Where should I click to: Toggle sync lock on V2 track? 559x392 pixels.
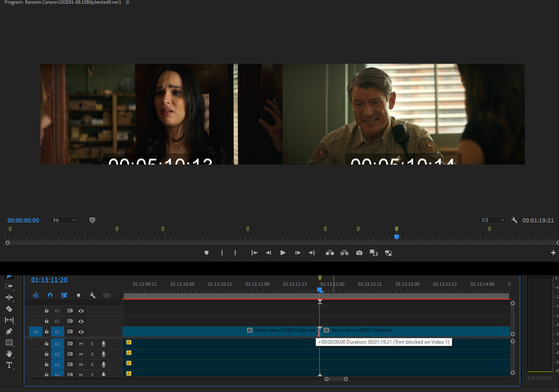point(70,321)
